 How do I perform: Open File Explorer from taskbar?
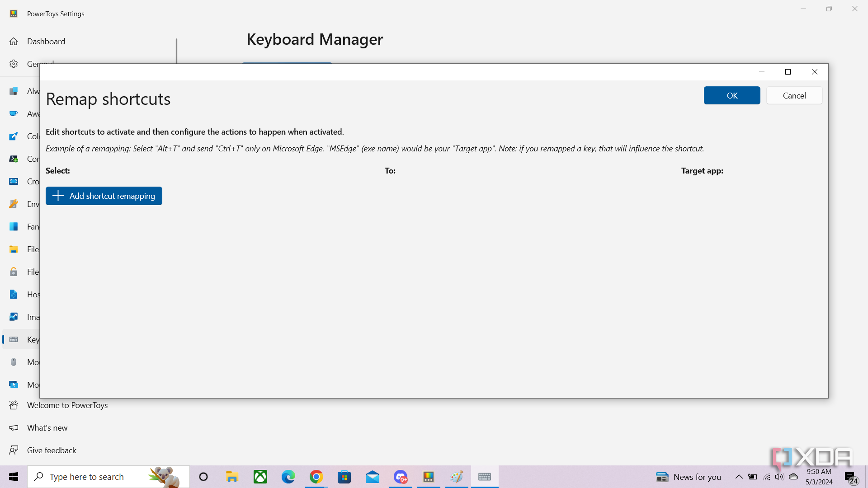coord(232,477)
